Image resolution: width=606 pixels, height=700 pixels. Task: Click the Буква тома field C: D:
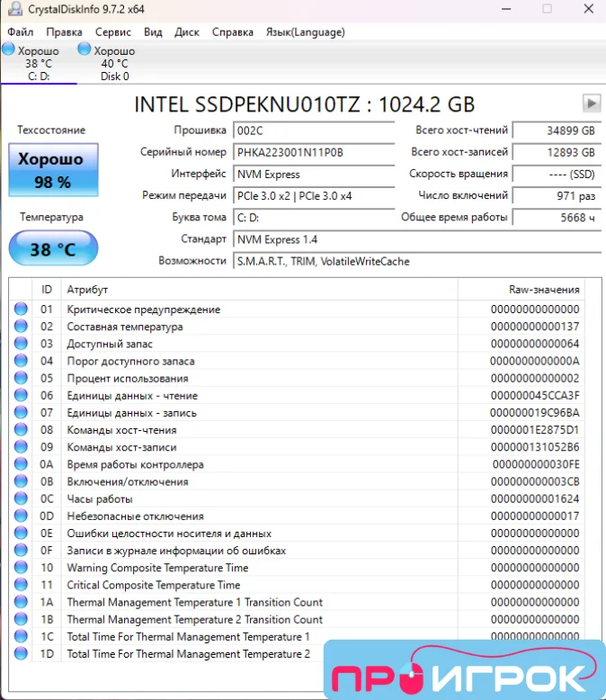point(314,218)
